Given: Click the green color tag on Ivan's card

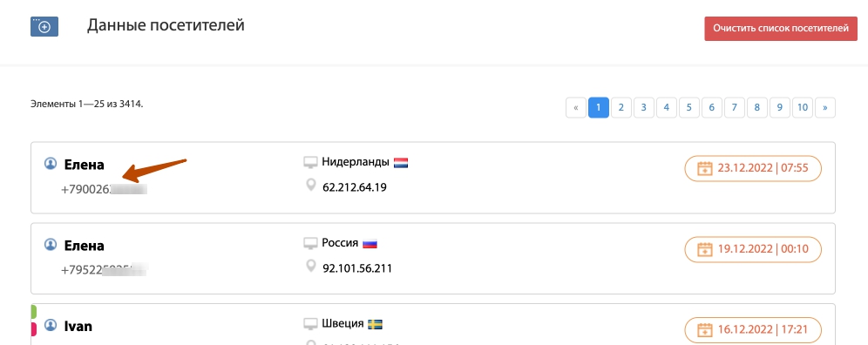Looking at the screenshot, I should (x=33, y=312).
